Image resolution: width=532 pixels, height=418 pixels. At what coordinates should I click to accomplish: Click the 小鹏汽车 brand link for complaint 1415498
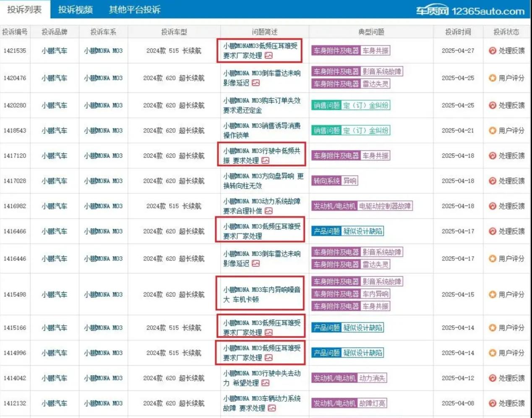(x=55, y=294)
